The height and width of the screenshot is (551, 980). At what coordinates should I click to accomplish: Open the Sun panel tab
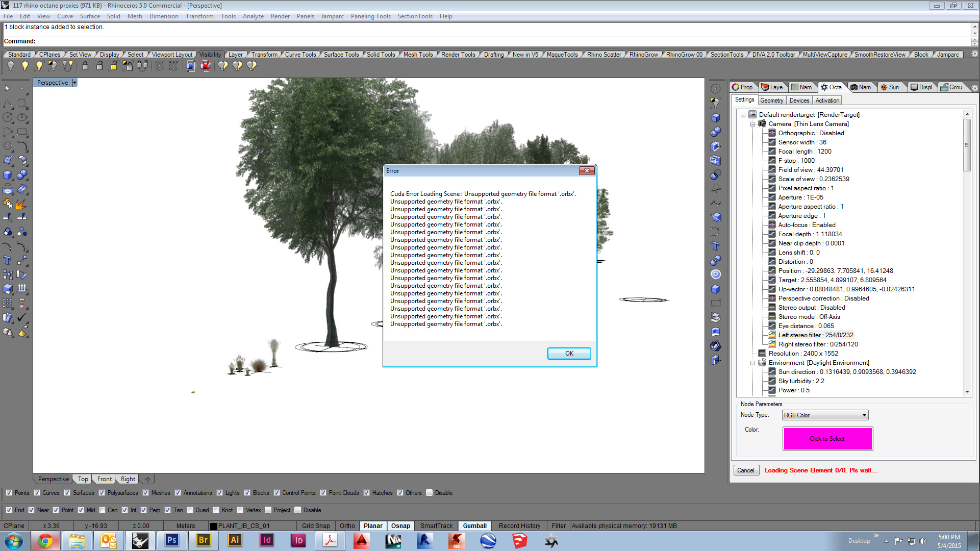pyautogui.click(x=890, y=87)
